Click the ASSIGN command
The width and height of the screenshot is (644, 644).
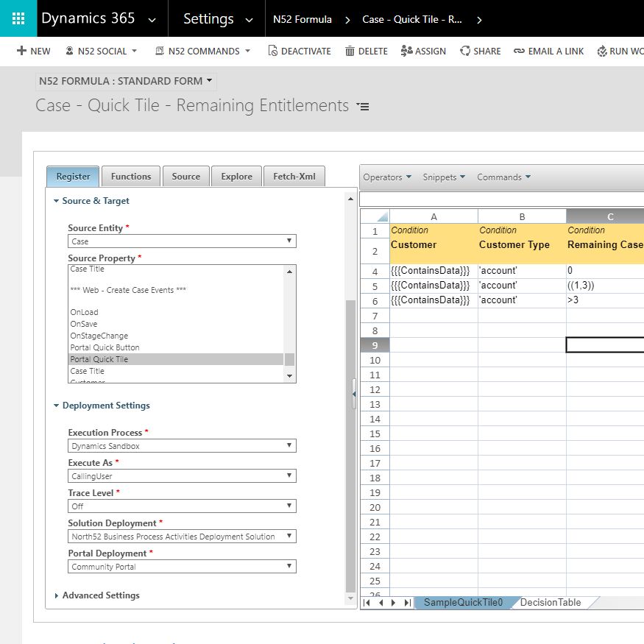423,51
